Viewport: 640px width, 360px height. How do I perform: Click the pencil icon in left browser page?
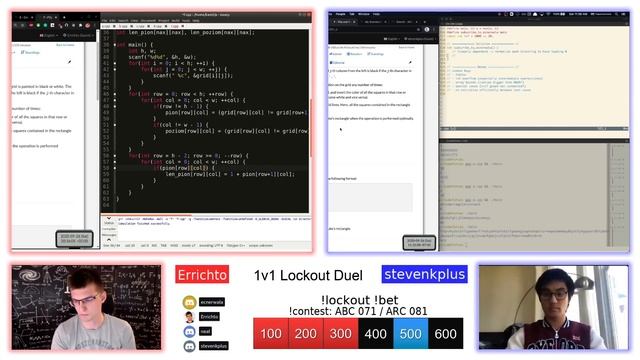coord(69,62)
